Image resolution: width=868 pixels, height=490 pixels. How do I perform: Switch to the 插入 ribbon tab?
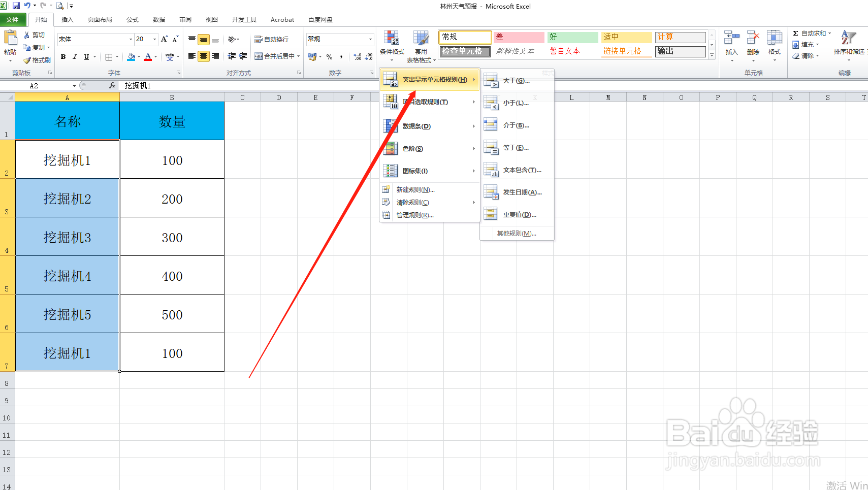click(x=67, y=20)
